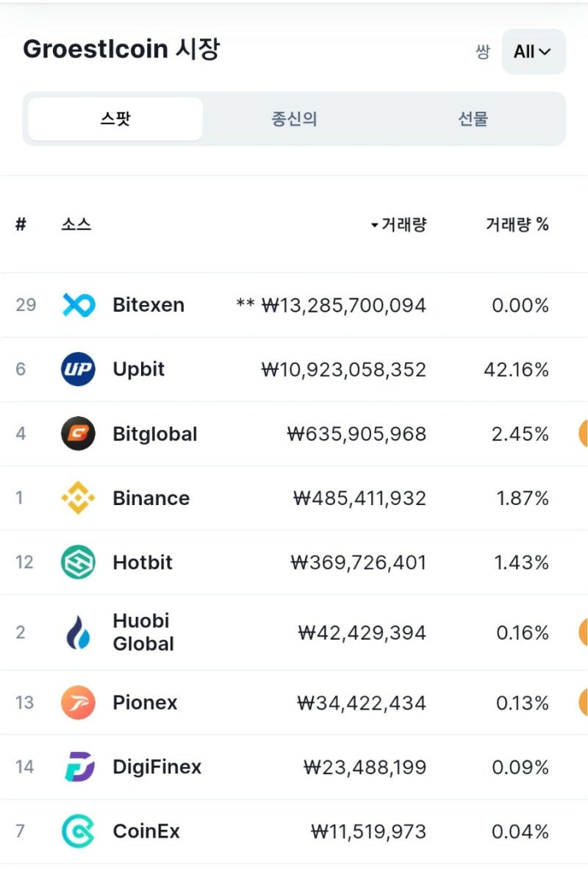Open the All pair filter dropdown

click(x=533, y=51)
